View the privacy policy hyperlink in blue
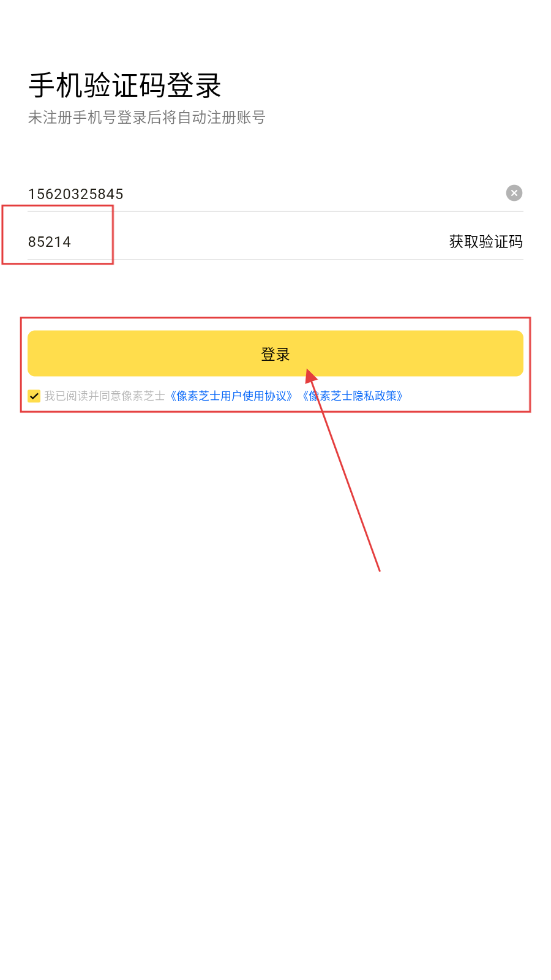 (x=353, y=396)
